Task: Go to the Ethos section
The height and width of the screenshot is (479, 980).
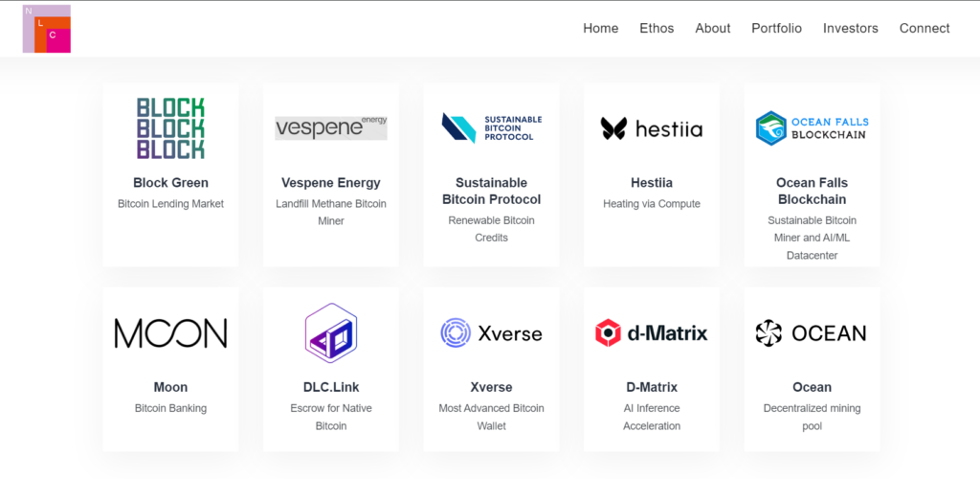Action: point(657,28)
